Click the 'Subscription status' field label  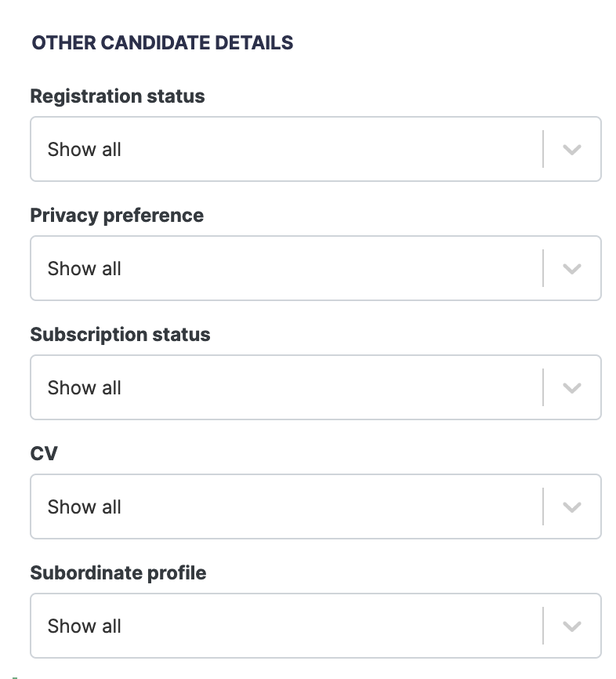(x=120, y=335)
